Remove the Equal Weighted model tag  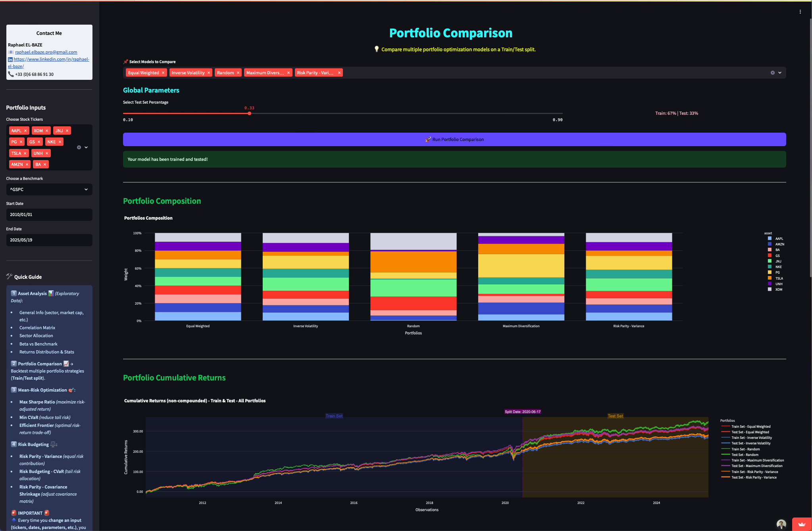(x=163, y=72)
